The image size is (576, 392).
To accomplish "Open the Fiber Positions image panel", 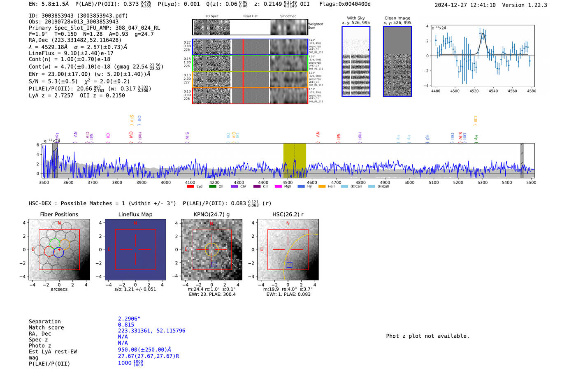I will click(x=59, y=250).
